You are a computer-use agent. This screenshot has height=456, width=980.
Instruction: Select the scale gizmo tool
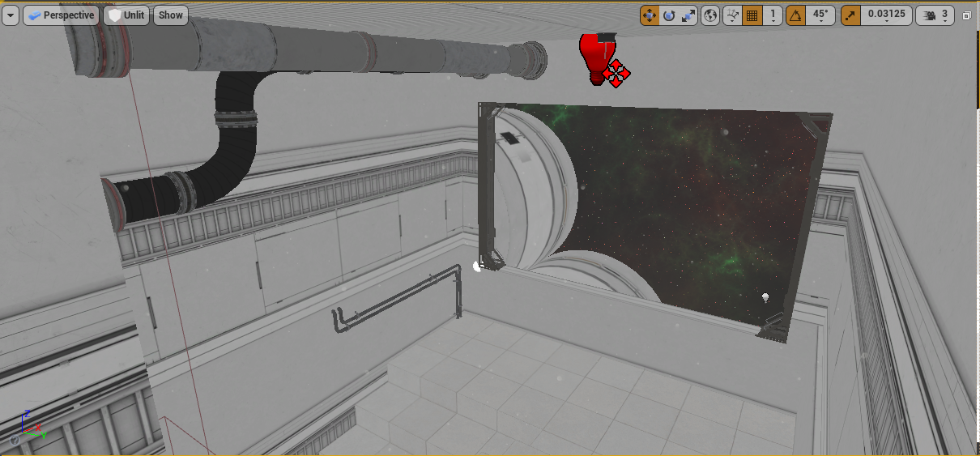click(688, 15)
